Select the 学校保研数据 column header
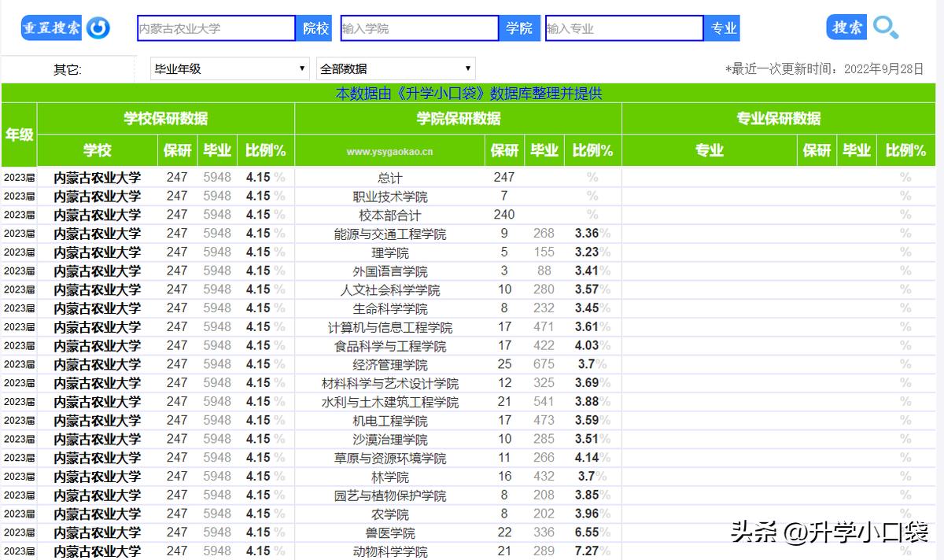The width and height of the screenshot is (944, 560). coord(166,119)
